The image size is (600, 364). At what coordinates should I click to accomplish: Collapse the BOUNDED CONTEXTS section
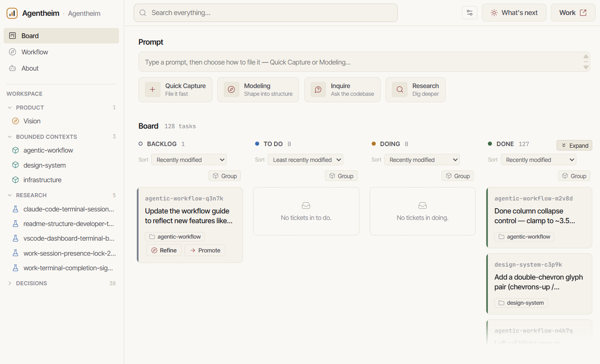(x=10, y=137)
